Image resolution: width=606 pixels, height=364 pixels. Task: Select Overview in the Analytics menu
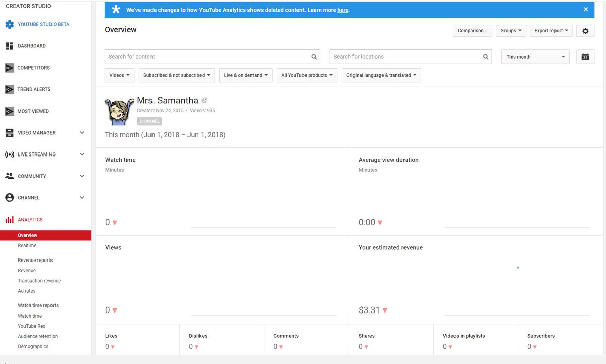[45, 235]
